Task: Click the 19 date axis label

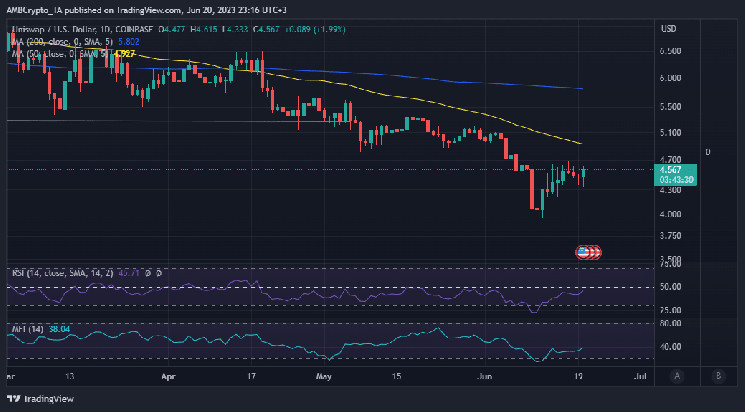Action: pos(578,377)
